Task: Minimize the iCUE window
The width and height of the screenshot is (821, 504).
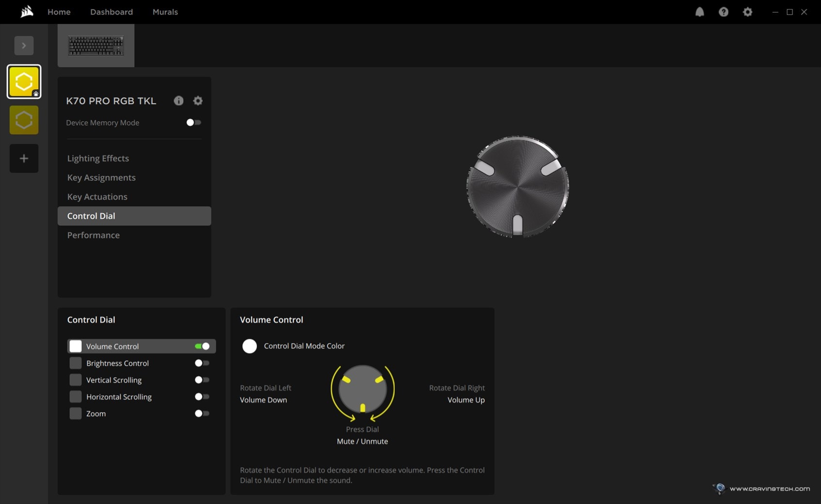Action: (x=775, y=12)
